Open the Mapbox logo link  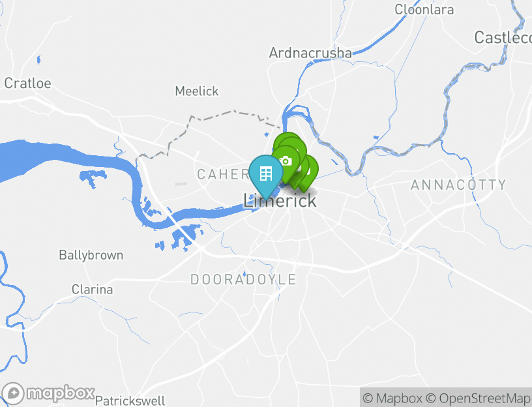48,394
